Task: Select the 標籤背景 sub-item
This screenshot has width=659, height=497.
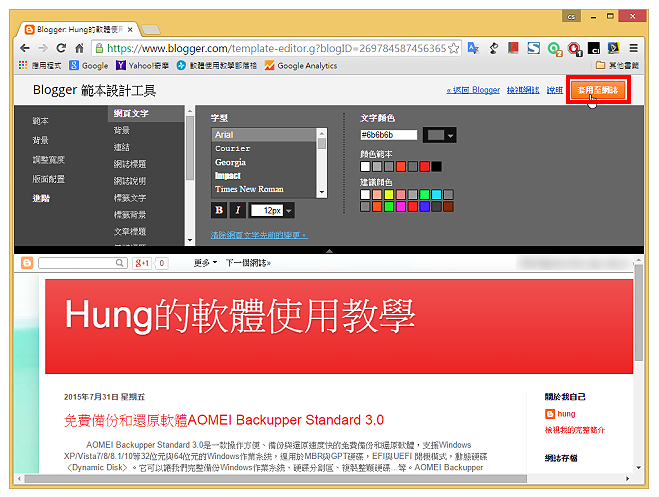Action: click(x=130, y=215)
